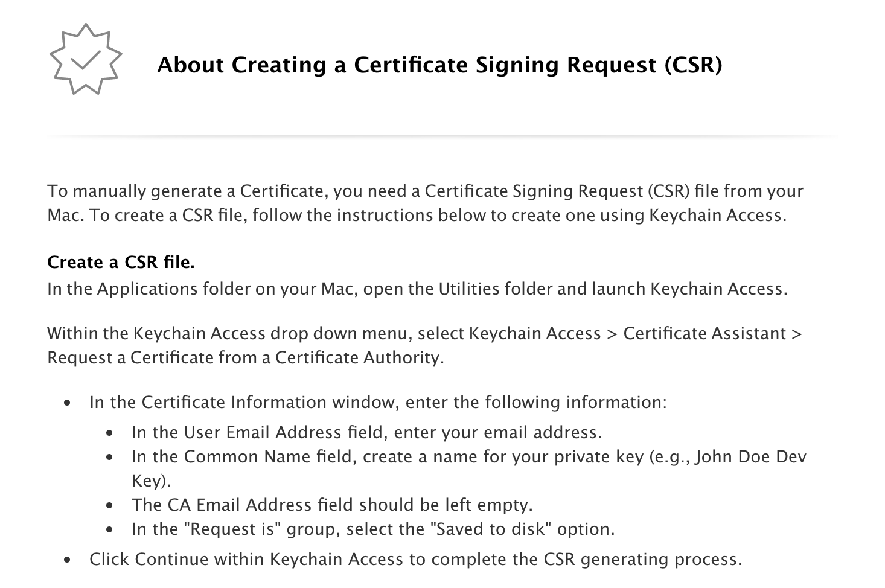The image size is (885, 588).
Task: Click the User Email Address field instruction line
Action: point(367,433)
